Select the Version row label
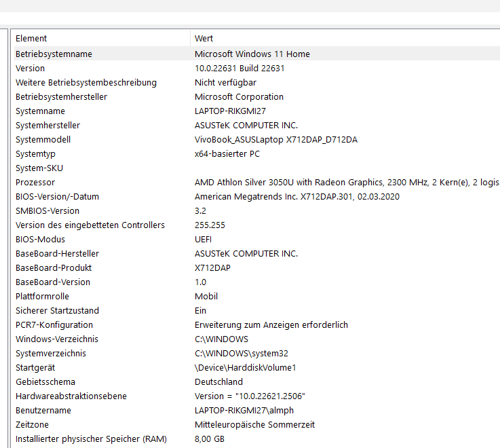 point(31,69)
